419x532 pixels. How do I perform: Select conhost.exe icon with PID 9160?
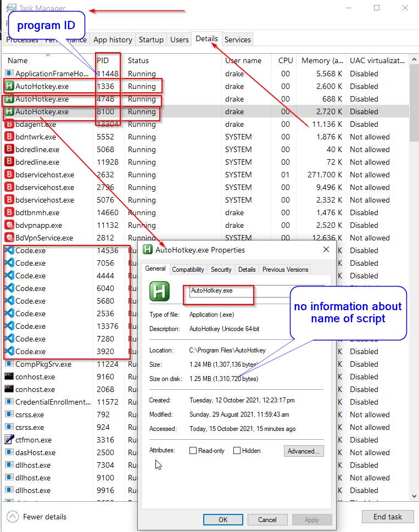tap(9, 377)
